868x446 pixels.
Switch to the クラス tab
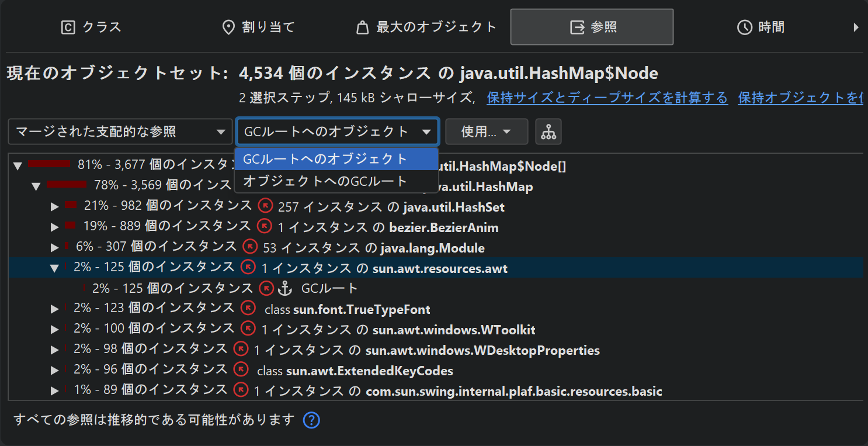pos(92,27)
